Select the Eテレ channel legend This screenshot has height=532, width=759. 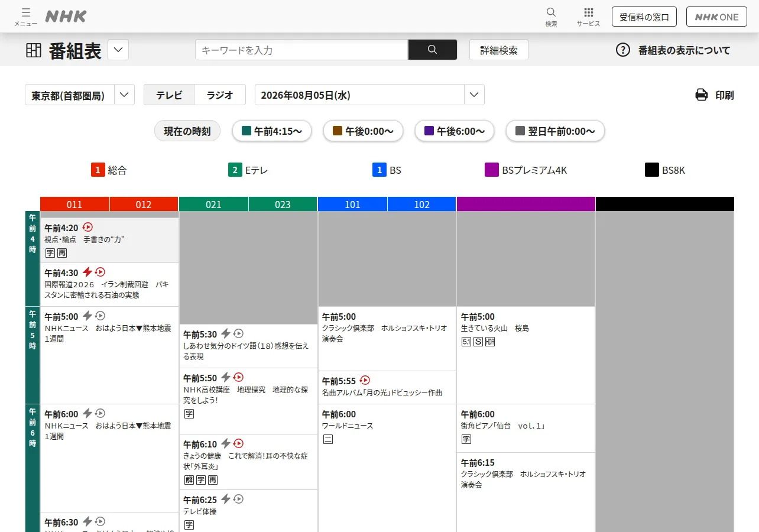coord(248,170)
